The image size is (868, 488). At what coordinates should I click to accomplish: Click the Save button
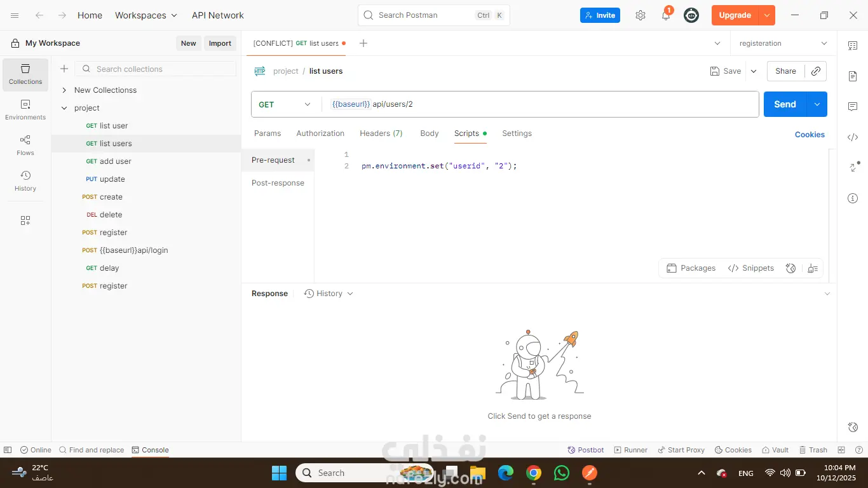[x=725, y=71]
